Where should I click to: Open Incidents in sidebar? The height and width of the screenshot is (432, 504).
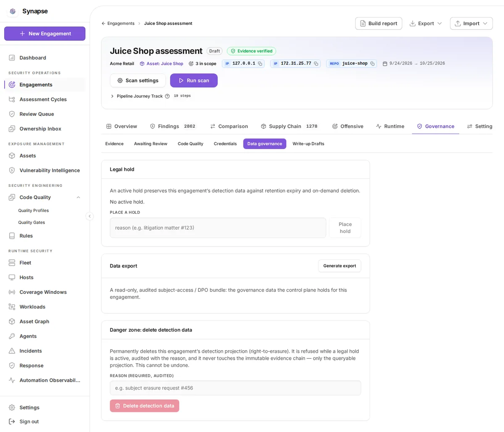tap(45, 351)
